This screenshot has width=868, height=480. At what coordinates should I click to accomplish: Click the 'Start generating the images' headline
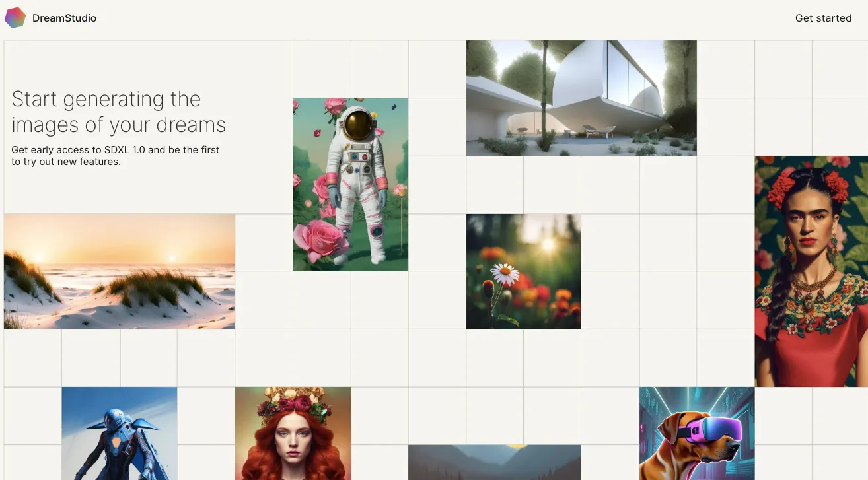coord(119,112)
